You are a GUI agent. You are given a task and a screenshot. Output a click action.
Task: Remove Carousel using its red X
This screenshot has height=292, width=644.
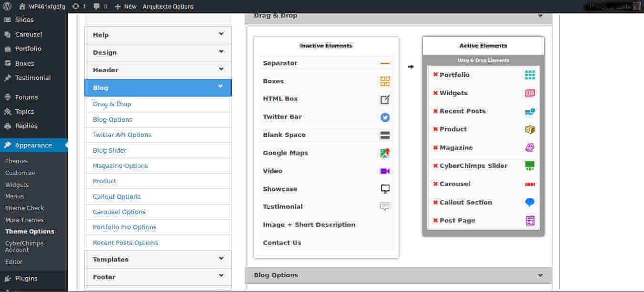[x=435, y=184]
